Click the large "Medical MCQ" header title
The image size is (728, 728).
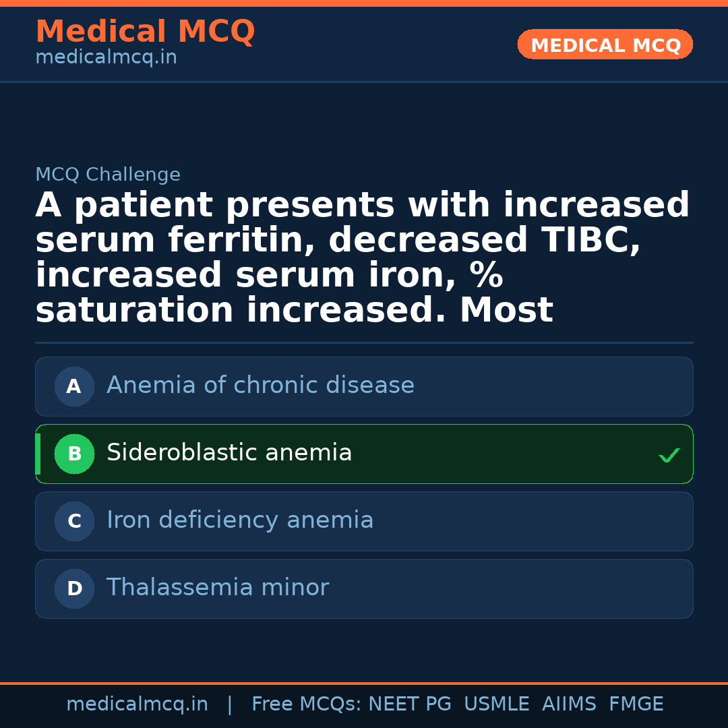(145, 32)
